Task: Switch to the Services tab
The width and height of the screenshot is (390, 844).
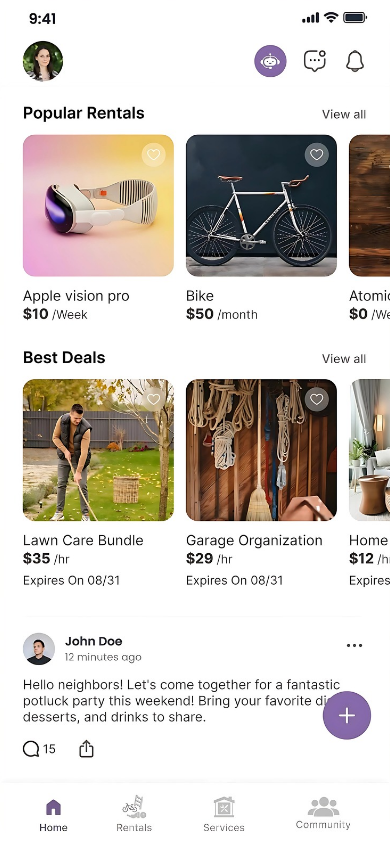Action: pyautogui.click(x=224, y=814)
